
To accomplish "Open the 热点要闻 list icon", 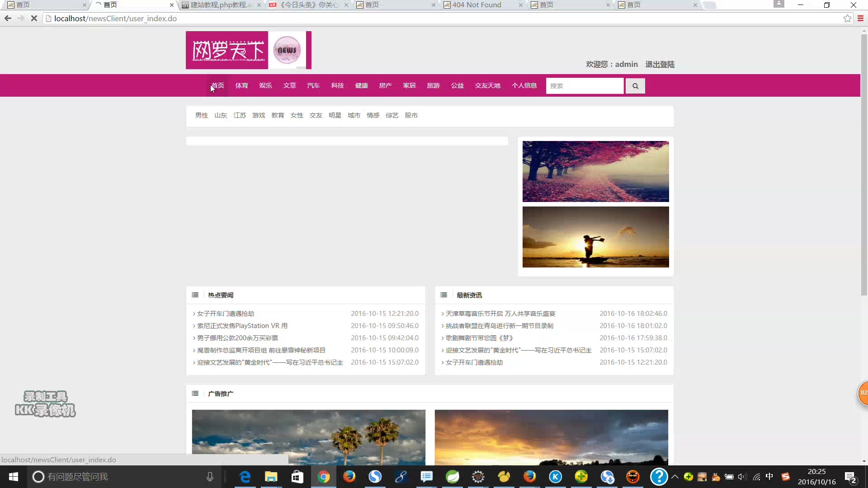I will pyautogui.click(x=195, y=295).
